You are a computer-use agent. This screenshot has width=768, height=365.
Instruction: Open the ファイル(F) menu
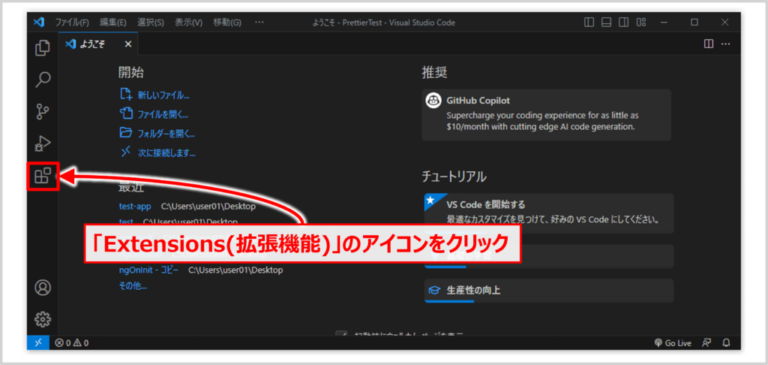pyautogui.click(x=72, y=23)
